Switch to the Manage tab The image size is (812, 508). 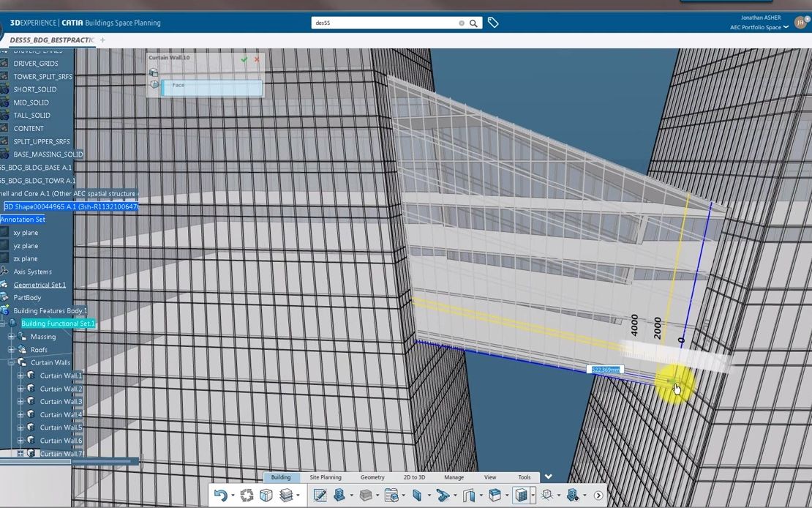coord(454,477)
